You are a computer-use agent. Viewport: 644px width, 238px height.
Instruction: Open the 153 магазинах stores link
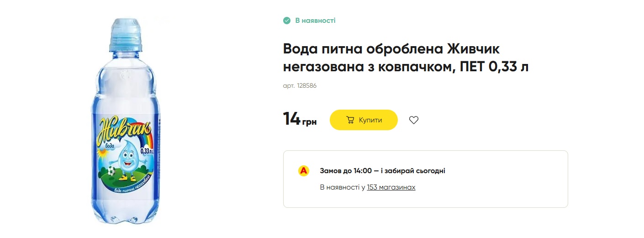[391, 187]
